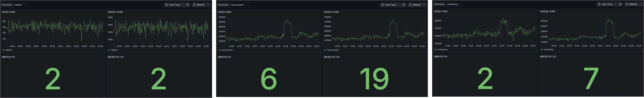Image resolution: width=644 pixels, height=98 pixels.
Task: Open 인바운드 트래픽 panel title in default dashboard
Action: tap(8, 12)
